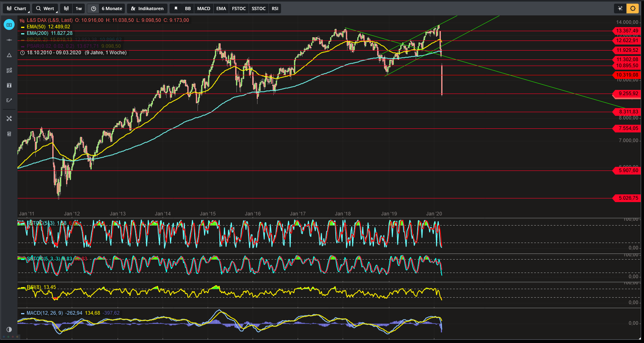The image size is (644, 343).
Task: Open the text annotation tool
Action: coord(9,85)
